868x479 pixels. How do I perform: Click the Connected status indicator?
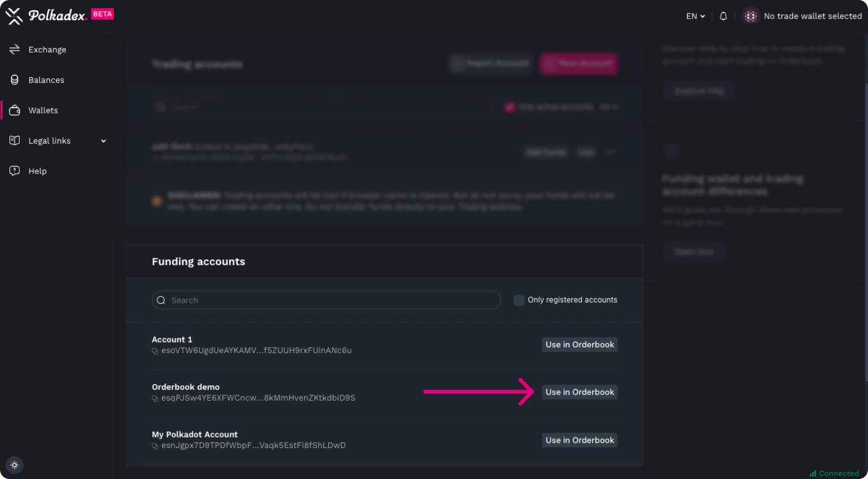(834, 473)
